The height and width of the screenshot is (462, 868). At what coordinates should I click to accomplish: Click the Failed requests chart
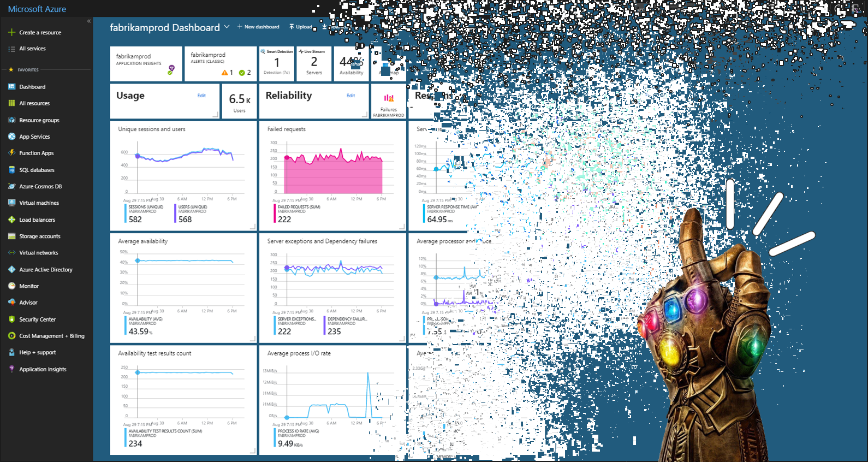pyautogui.click(x=332, y=176)
